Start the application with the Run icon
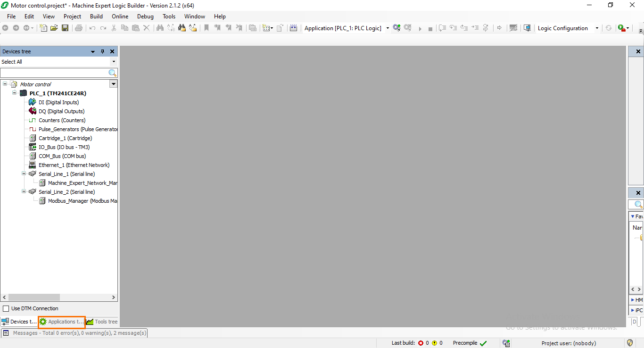The height and width of the screenshot is (348, 644). click(420, 28)
